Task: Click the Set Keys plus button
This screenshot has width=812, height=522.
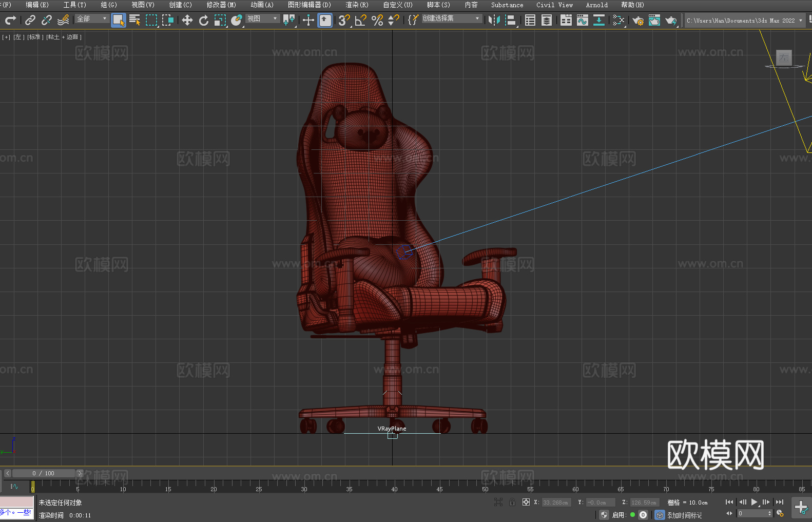Action: pos(801,508)
